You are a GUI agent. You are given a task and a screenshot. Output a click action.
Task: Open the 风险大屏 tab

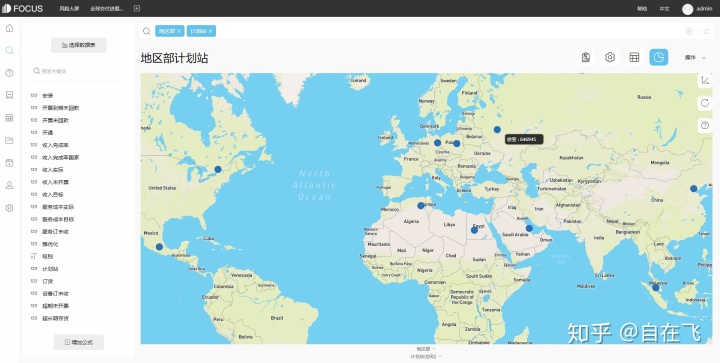point(69,9)
